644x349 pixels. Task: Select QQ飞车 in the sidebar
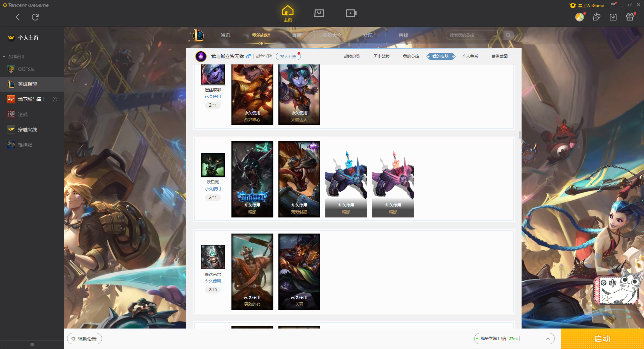click(x=32, y=69)
